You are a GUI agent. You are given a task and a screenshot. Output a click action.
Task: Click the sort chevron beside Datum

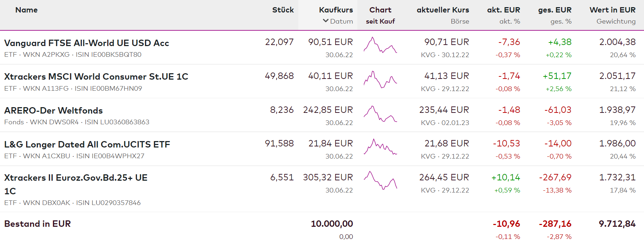point(326,21)
